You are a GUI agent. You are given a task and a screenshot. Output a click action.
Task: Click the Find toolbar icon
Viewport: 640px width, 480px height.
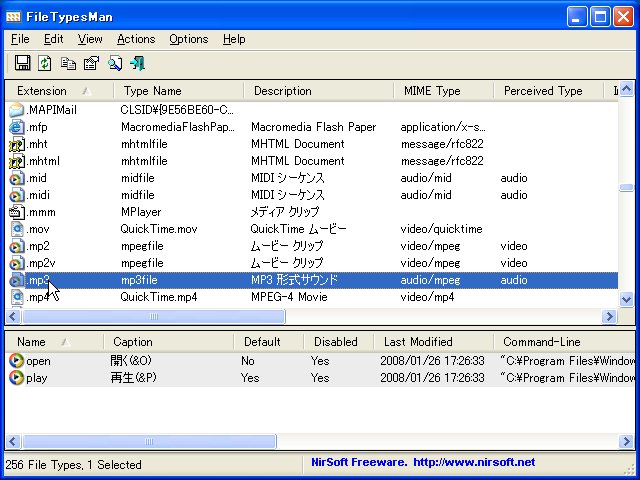click(115, 63)
